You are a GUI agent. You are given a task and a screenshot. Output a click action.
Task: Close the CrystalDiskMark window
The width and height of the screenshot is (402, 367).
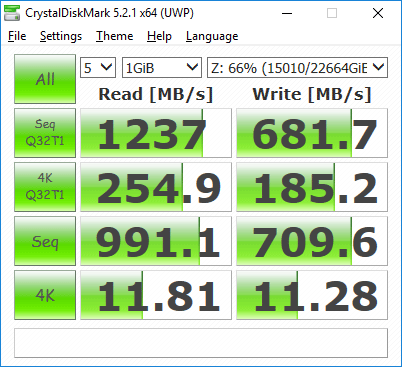(378, 13)
